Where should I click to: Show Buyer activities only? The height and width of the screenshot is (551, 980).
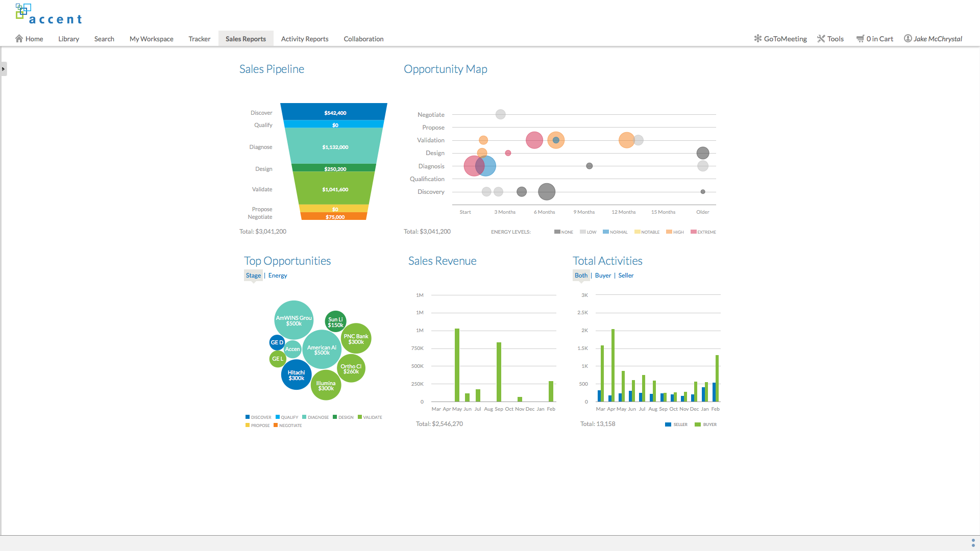tap(603, 275)
